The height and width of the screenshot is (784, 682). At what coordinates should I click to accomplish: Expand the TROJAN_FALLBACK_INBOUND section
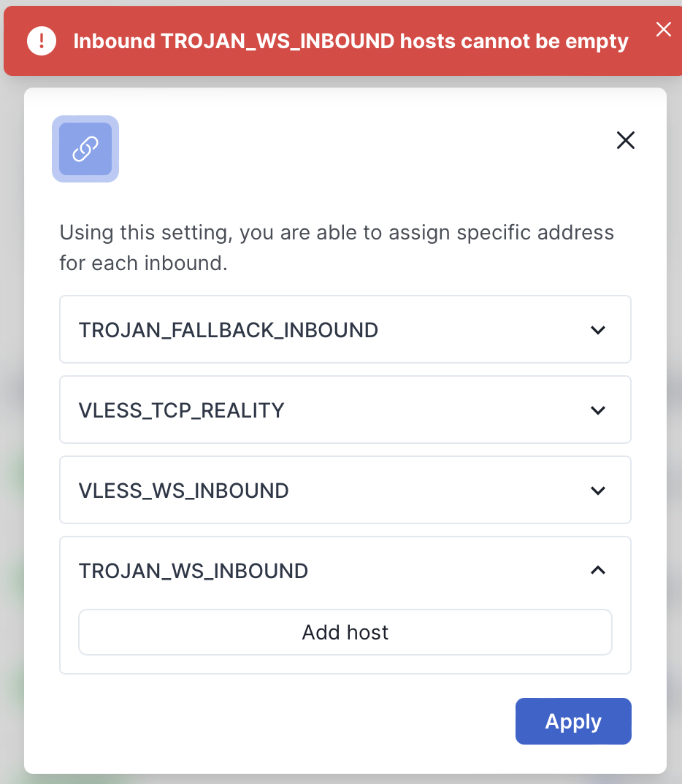pos(345,329)
